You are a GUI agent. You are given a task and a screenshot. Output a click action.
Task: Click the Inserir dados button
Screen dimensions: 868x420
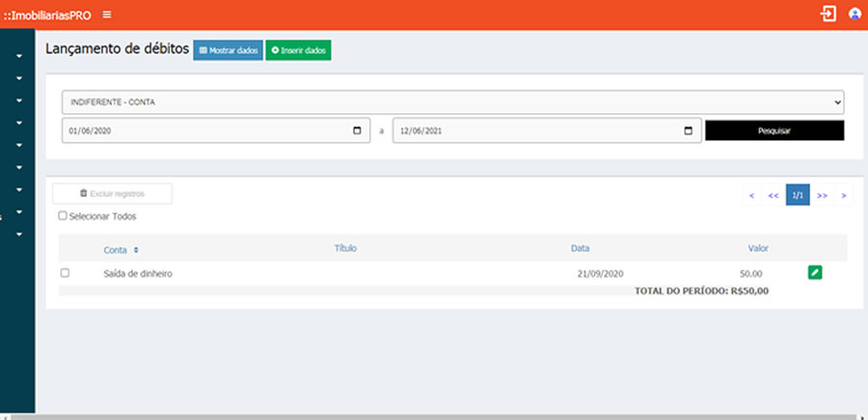point(299,50)
